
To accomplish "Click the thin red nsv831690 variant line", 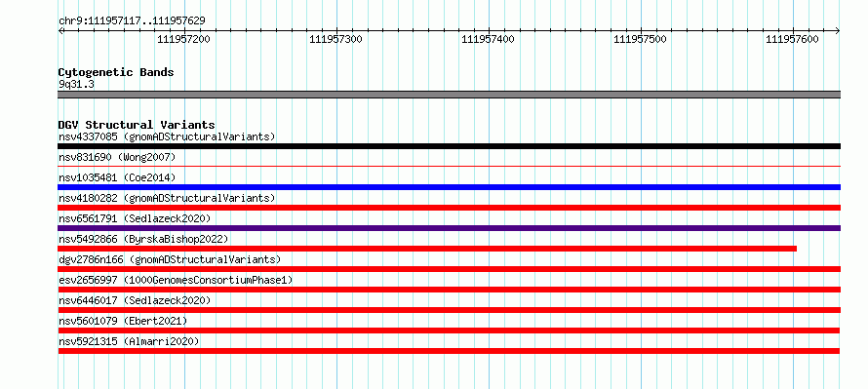I will 449,166.
